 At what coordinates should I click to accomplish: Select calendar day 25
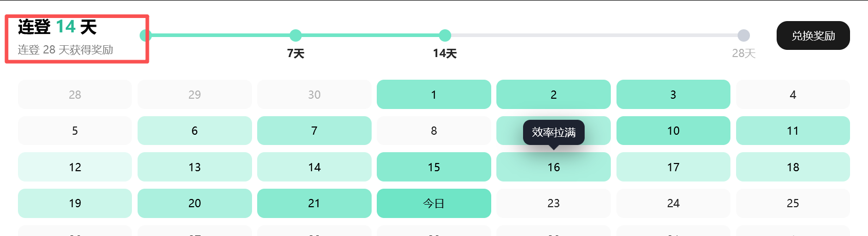pos(793,203)
